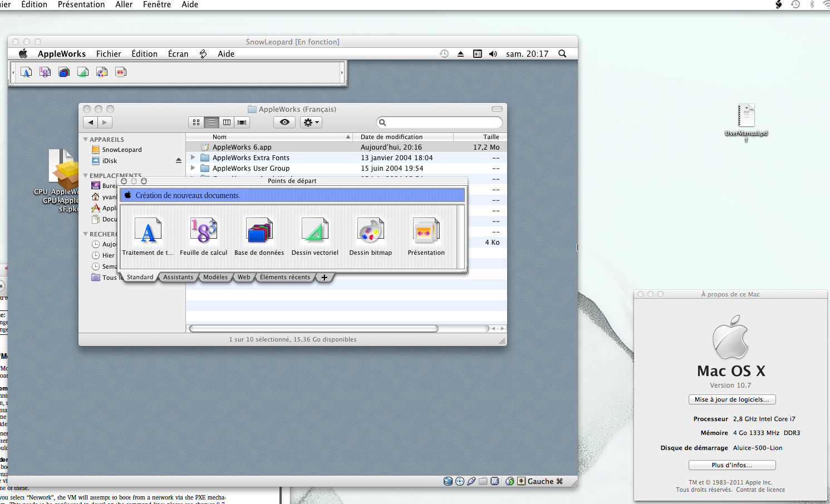Open the Édition menu in AppleWorks
Screen dimensions: 830x504
pyautogui.click(x=144, y=54)
